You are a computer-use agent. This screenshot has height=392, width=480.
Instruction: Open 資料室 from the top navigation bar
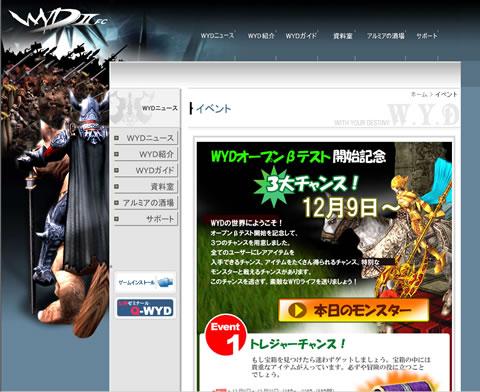[x=343, y=36]
